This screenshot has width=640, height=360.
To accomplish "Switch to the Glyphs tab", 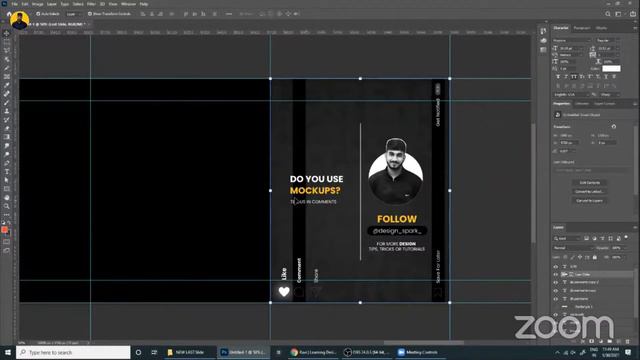I will (x=601, y=28).
